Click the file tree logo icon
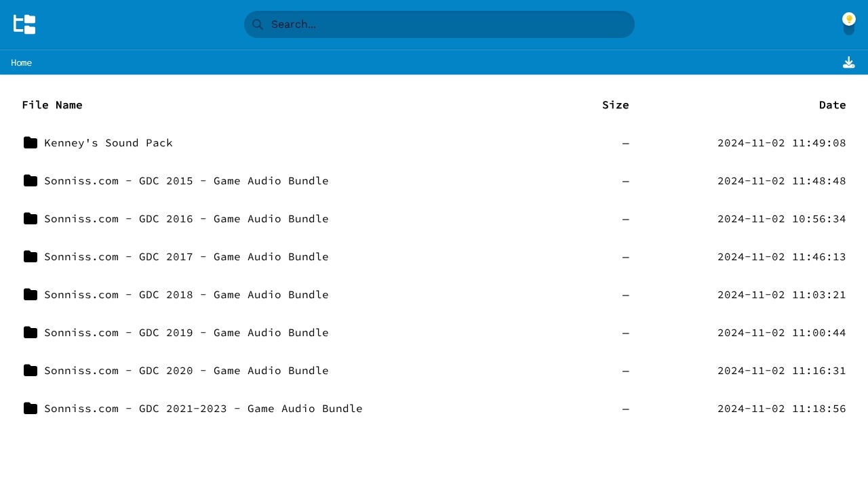This screenshot has width=868, height=488. tap(24, 24)
